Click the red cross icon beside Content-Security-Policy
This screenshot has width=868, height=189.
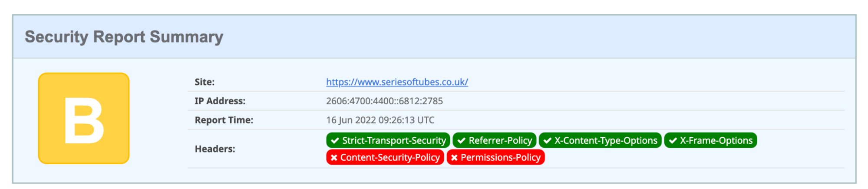[333, 158]
